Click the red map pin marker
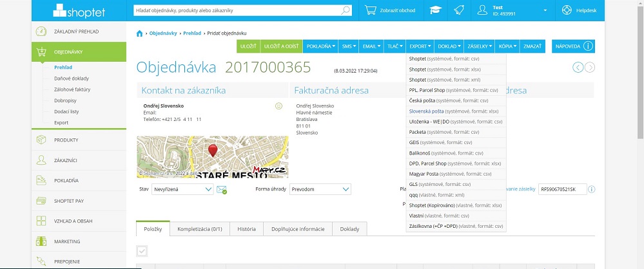Viewport: 644px width, 269px height. [x=213, y=151]
